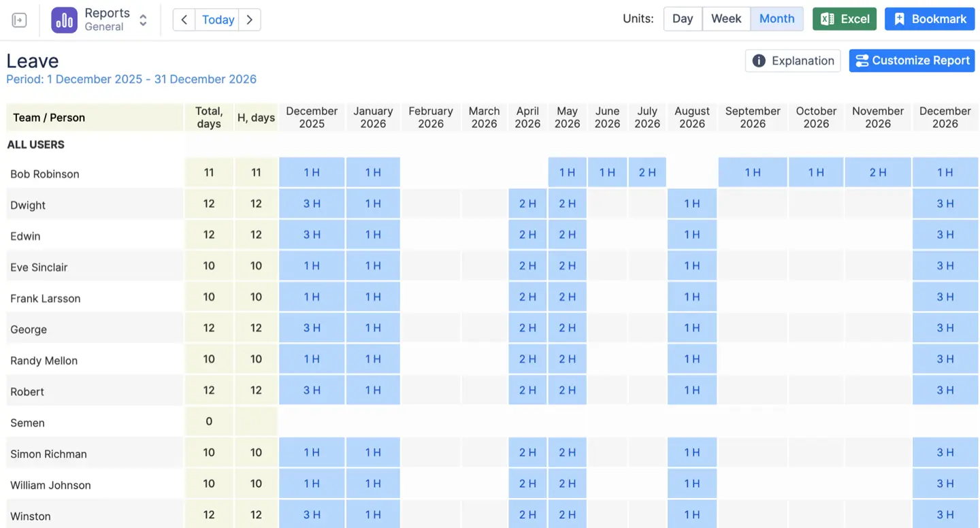Click Frank Larsson's December 2026 3 H cell
The height and width of the screenshot is (528, 980).
945,297
